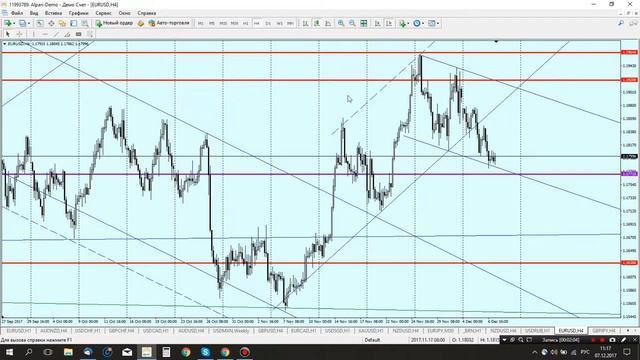Screen dimensions: 640x360
Task: Select the purple horizontal line on chart
Action: point(310,174)
